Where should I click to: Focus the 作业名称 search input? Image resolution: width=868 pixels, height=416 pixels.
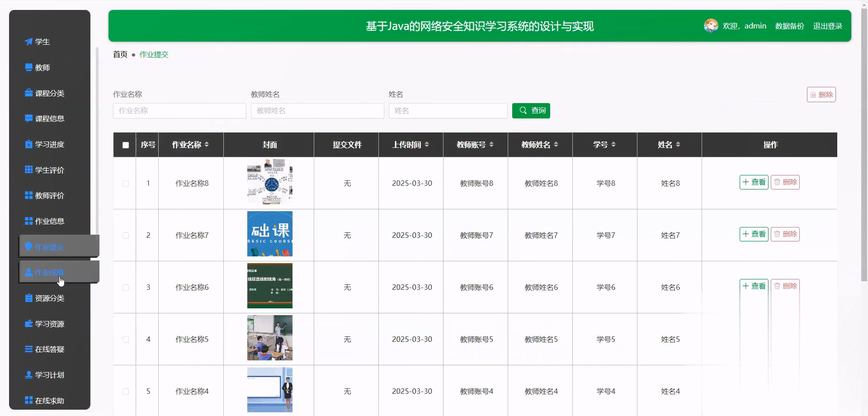pyautogui.click(x=179, y=110)
